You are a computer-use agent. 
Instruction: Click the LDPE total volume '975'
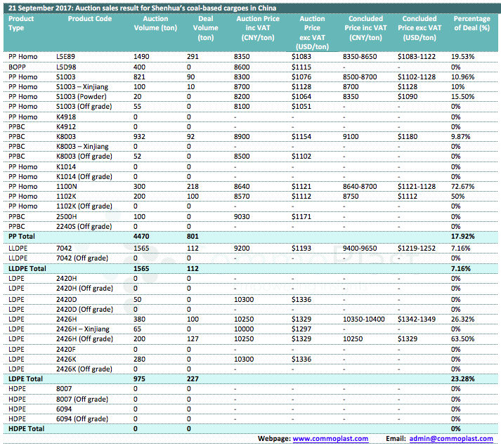[139, 379]
